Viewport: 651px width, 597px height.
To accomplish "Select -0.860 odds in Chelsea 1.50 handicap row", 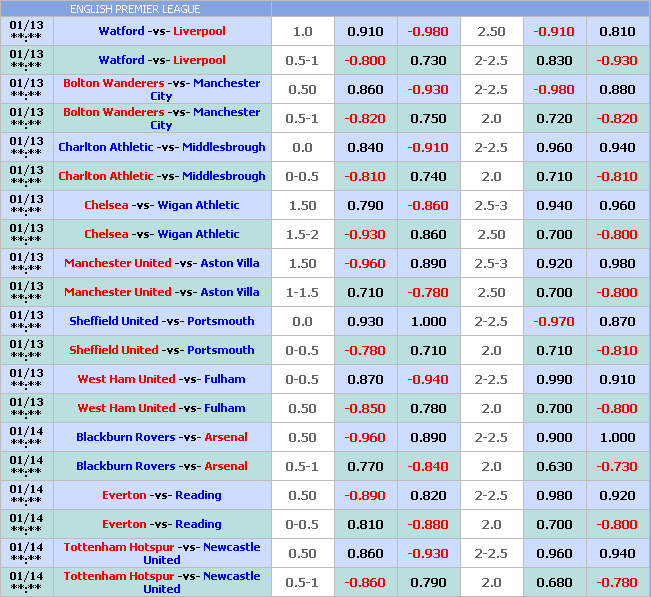I will [428, 206].
